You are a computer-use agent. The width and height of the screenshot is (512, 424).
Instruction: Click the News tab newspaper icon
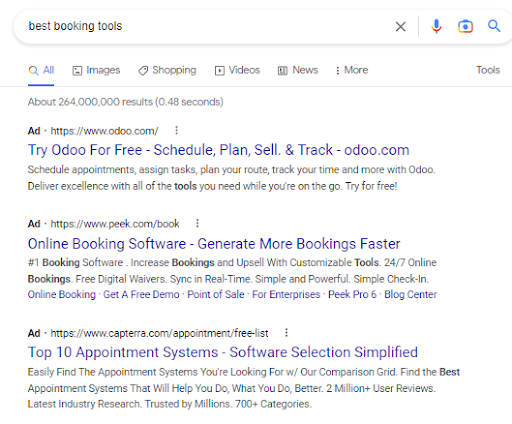(283, 71)
